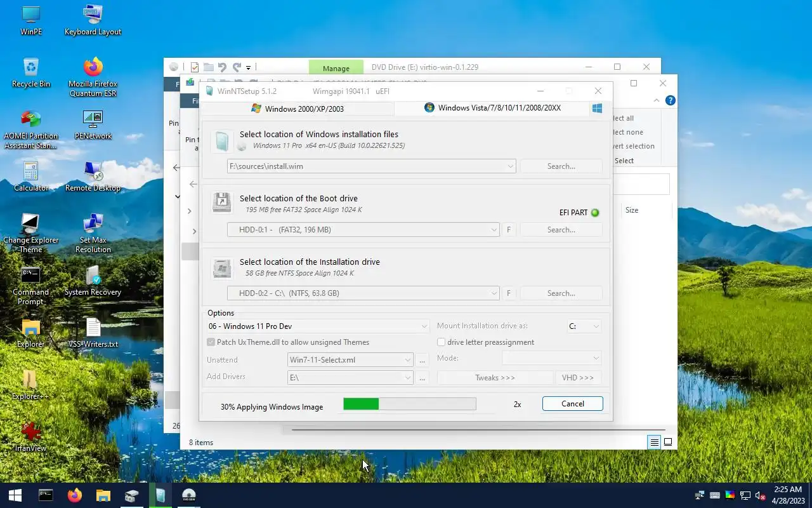Image resolution: width=812 pixels, height=508 pixels.
Task: Click Search for Boot drive
Action: pos(561,230)
